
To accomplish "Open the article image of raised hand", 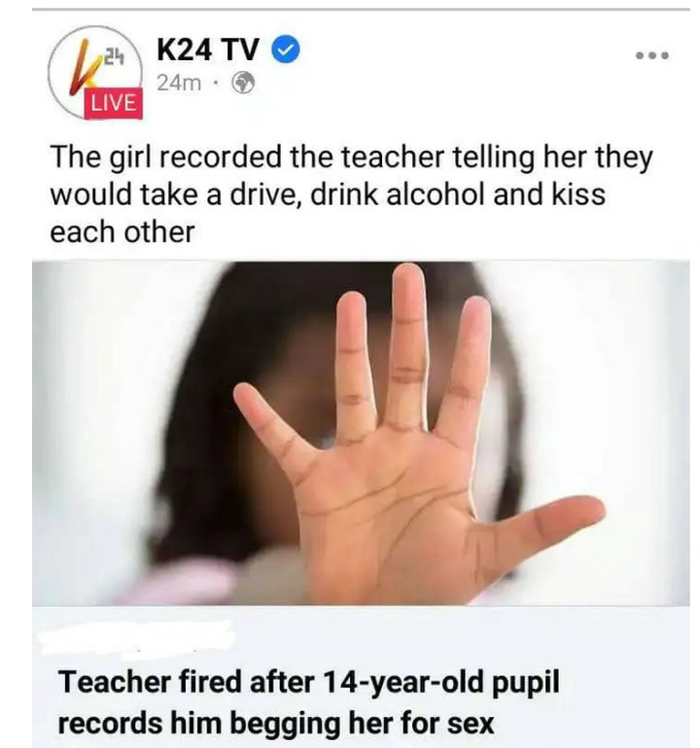I will pyautogui.click(x=361, y=433).
